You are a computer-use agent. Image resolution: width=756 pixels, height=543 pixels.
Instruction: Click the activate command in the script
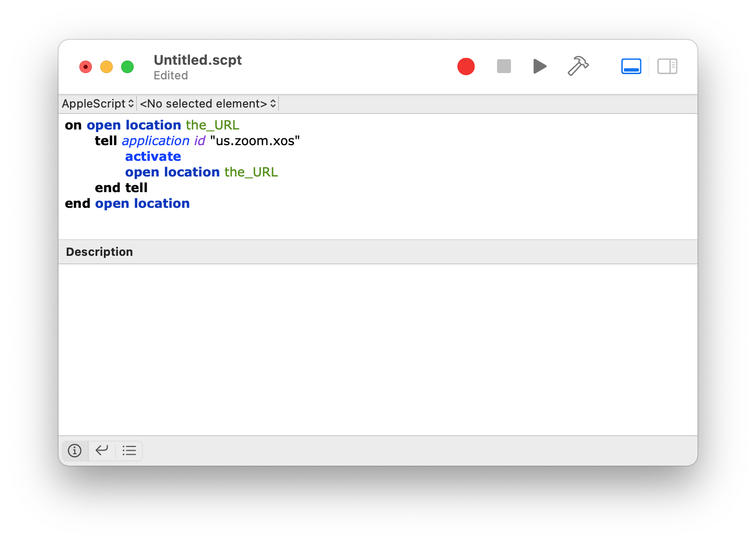152,156
